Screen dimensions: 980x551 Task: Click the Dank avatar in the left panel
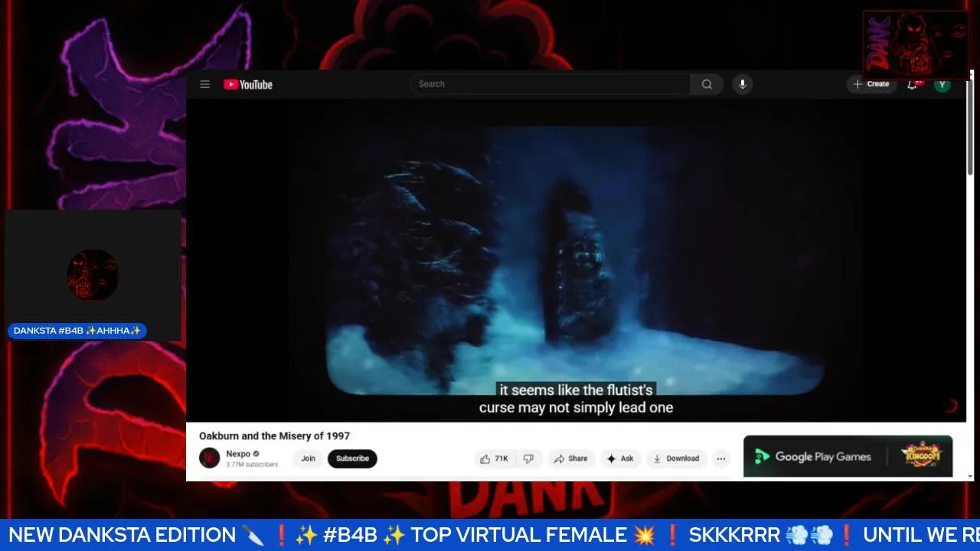pyautogui.click(x=93, y=275)
